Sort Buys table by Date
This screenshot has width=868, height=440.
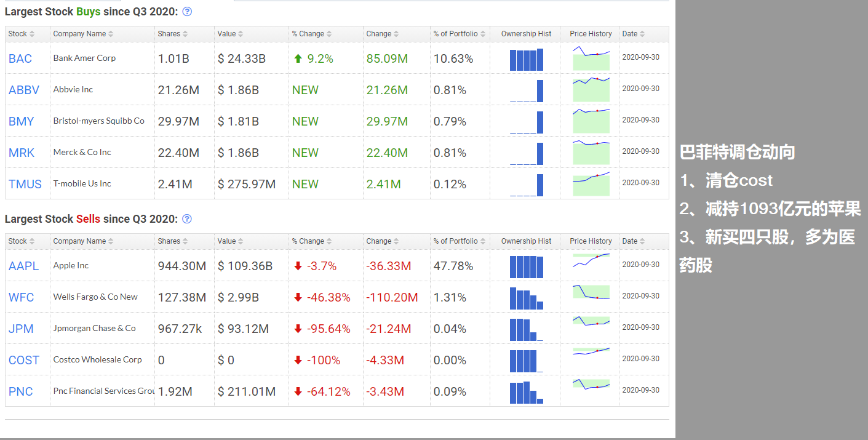click(634, 34)
